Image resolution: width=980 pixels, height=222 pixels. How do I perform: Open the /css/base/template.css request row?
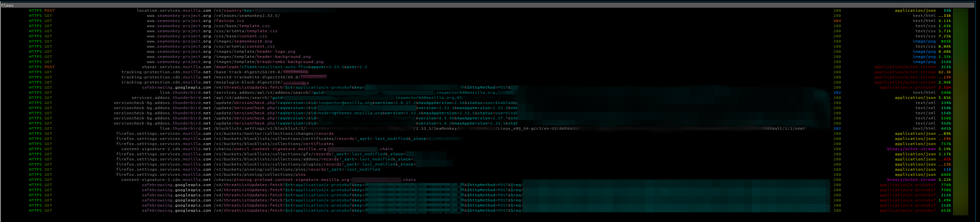[241, 26]
